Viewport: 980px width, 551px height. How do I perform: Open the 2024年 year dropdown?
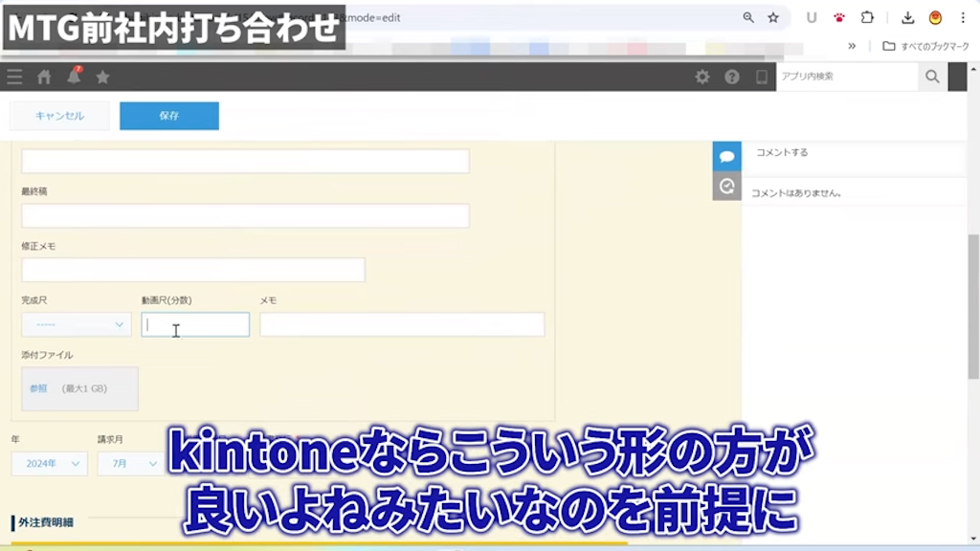[x=48, y=463]
